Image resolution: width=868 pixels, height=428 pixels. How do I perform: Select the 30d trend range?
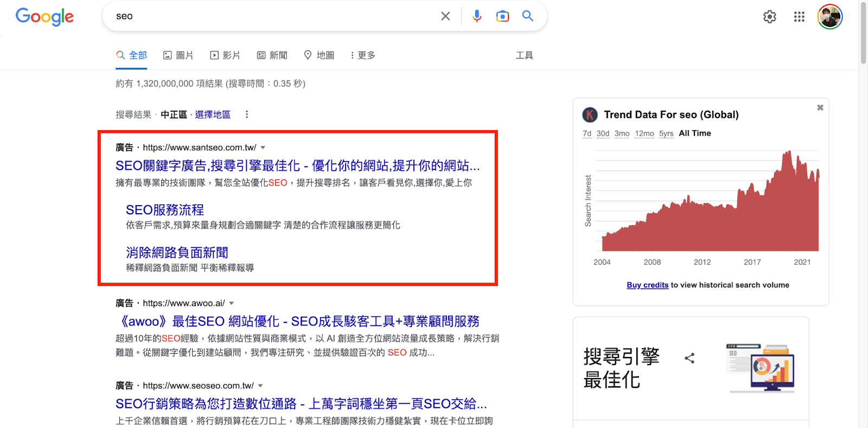(x=603, y=133)
